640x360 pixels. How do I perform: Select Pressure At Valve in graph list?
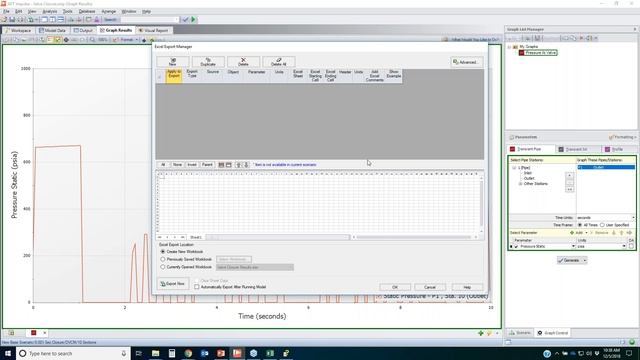540,53
